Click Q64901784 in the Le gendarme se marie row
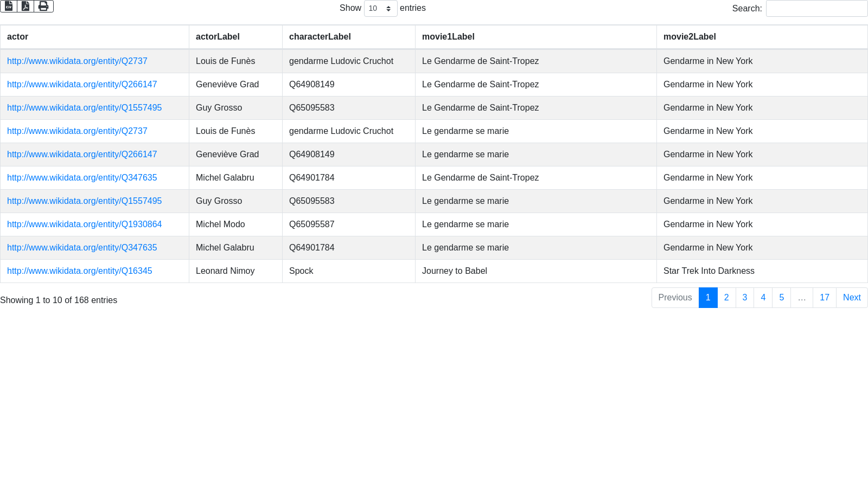The height and width of the screenshot is (488, 868). pyautogui.click(x=312, y=248)
